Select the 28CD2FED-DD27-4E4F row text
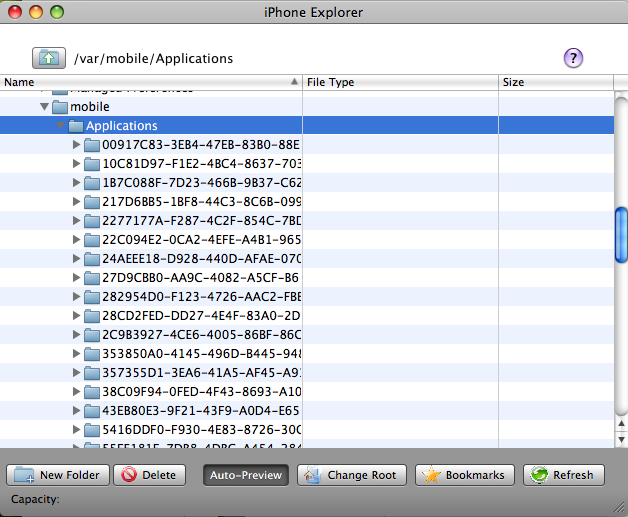Viewport: 628px width, 517px height. (x=201, y=316)
